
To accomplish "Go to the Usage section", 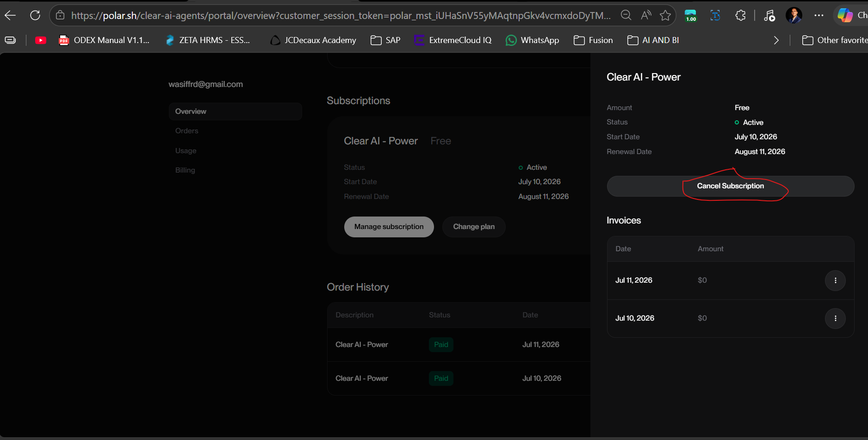I will (186, 151).
